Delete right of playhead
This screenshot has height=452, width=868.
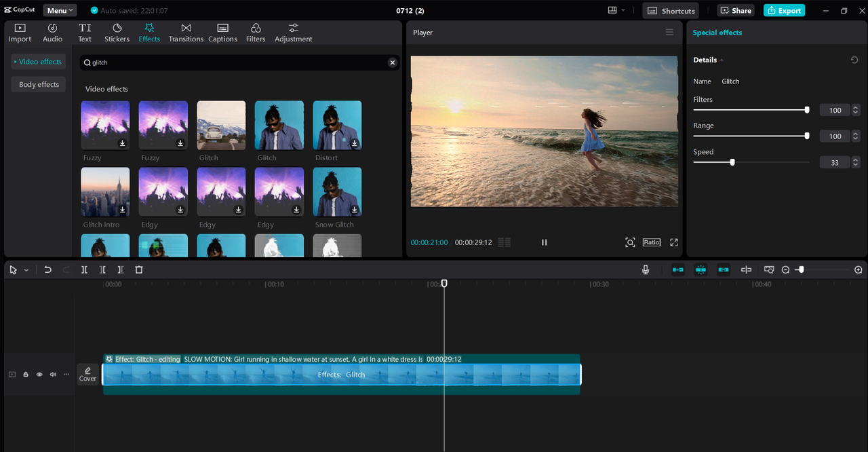pyautogui.click(x=121, y=269)
